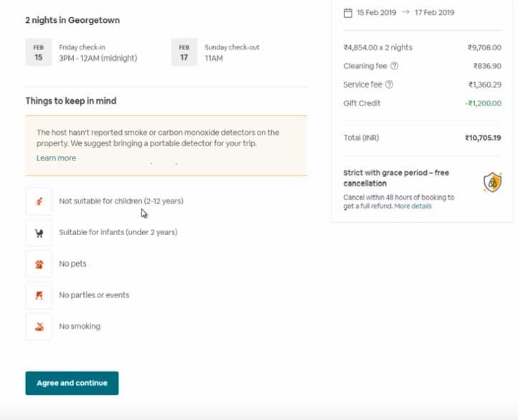
Task: Click the Gift Credit discount amount
Action: pyautogui.click(x=483, y=103)
